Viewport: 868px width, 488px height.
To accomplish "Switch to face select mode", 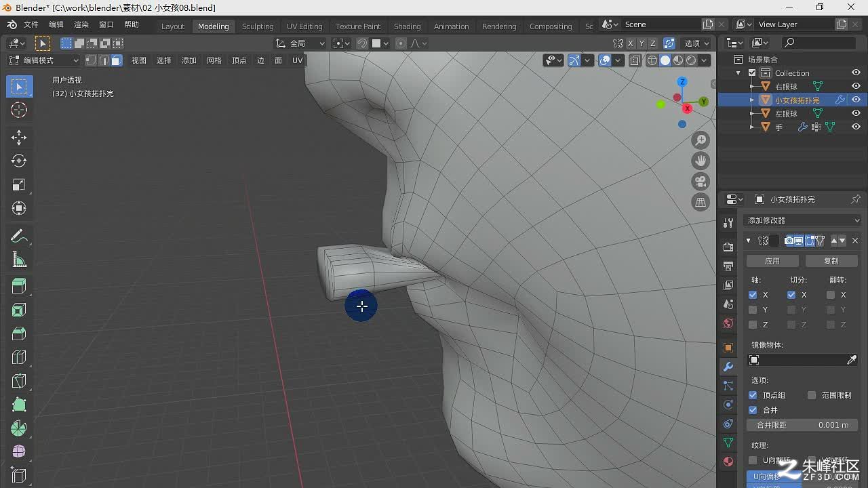I will pos(116,60).
